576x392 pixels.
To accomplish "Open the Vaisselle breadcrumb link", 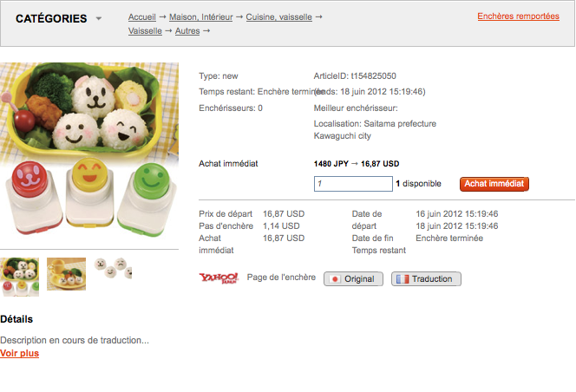I will (145, 31).
